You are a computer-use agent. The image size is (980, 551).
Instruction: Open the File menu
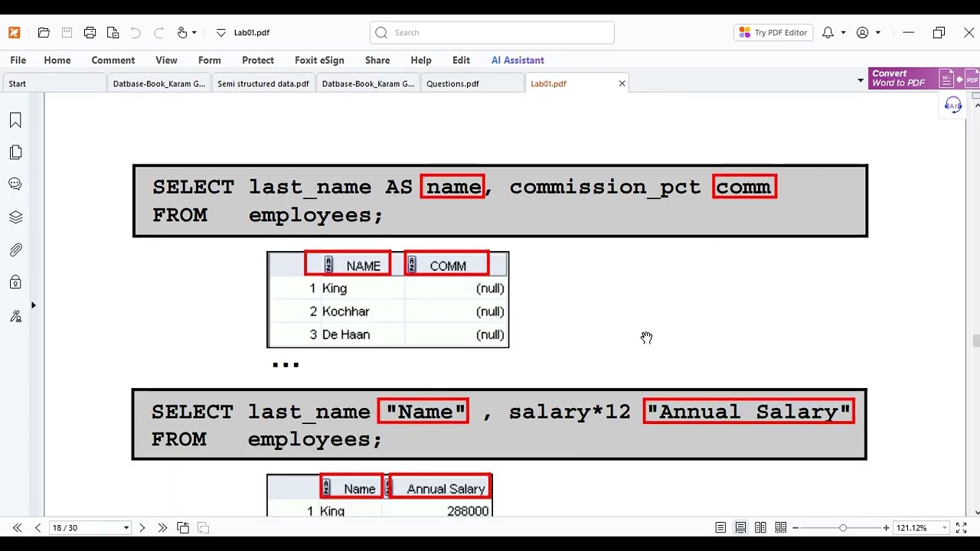click(x=18, y=60)
